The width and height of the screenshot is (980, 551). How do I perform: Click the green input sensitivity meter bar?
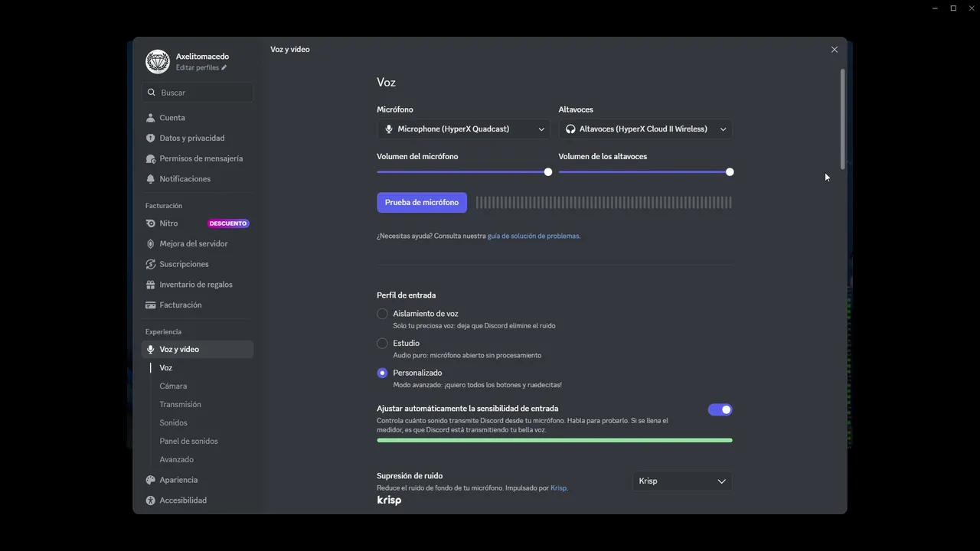click(x=554, y=441)
